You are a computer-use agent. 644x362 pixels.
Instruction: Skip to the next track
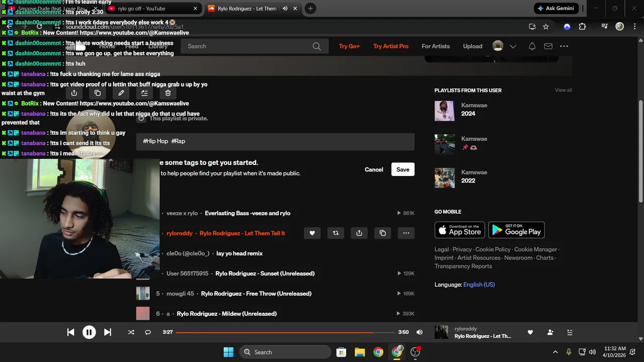[107, 332]
